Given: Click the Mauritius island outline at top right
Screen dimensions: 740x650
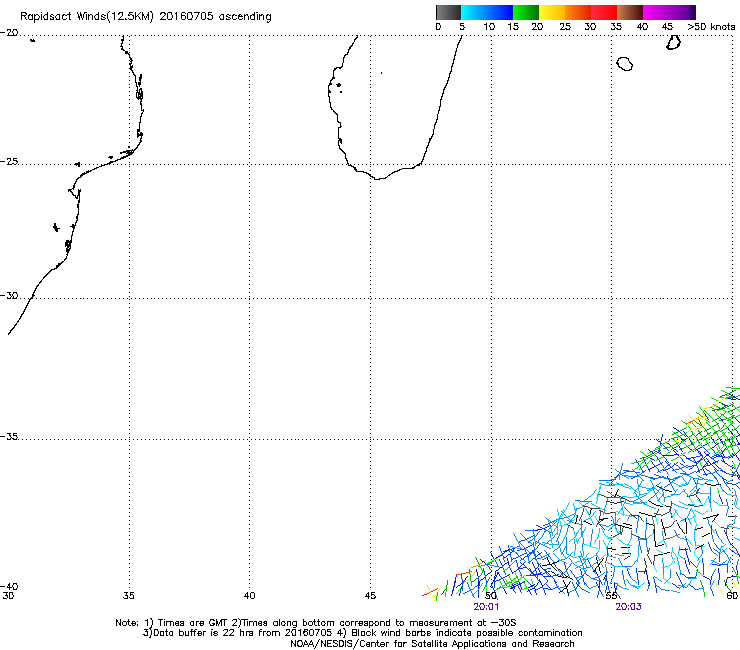Looking at the screenshot, I should 673,42.
